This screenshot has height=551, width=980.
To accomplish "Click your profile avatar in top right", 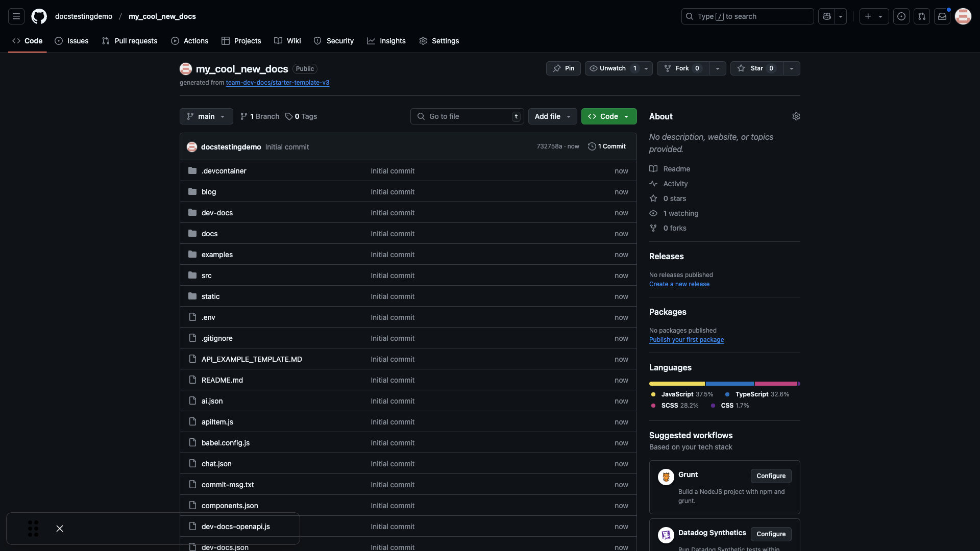I will point(963,16).
